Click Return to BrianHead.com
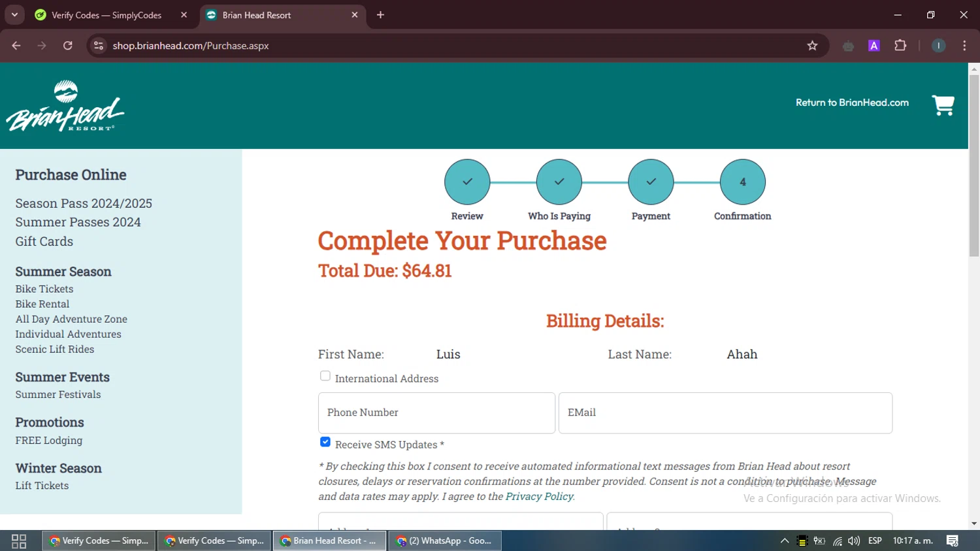Viewport: 980px width, 551px height. pos(852,103)
